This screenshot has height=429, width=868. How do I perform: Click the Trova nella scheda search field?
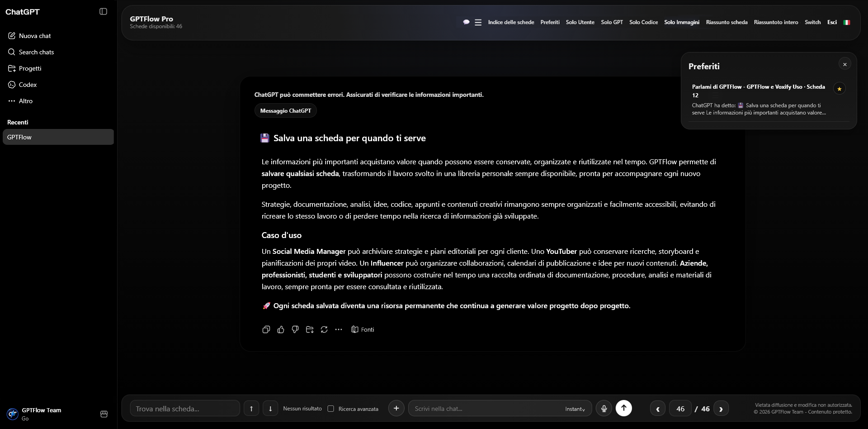point(185,409)
